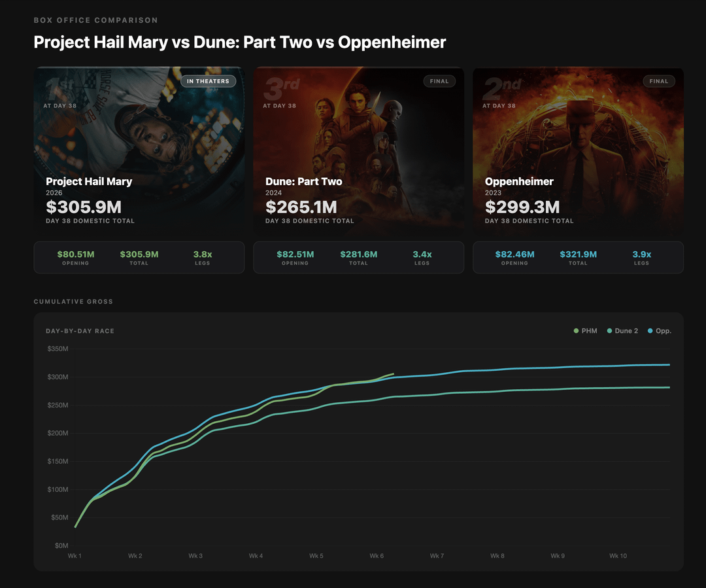Toggle the PHM legend series dot
Screen dimensions: 706x588
click(576, 331)
